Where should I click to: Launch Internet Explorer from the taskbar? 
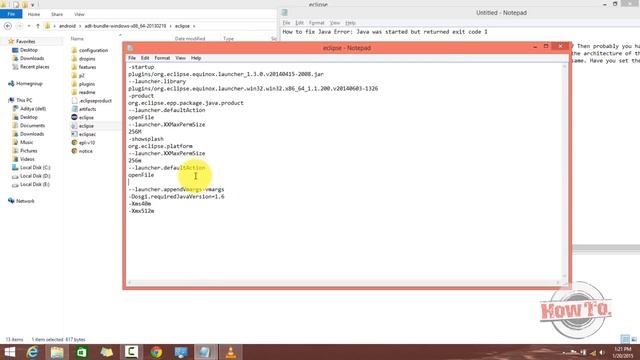32,352
